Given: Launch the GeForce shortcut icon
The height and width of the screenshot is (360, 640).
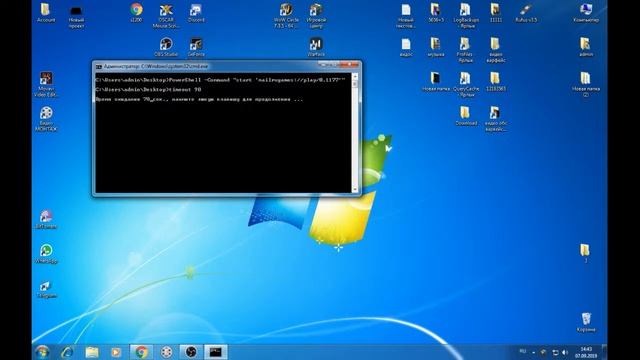Looking at the screenshot, I should point(196,47).
